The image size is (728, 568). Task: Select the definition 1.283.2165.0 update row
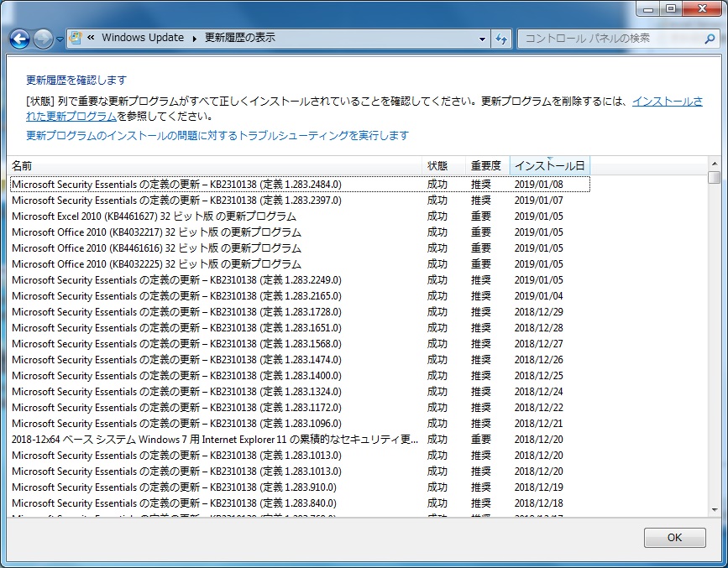[x=300, y=296]
